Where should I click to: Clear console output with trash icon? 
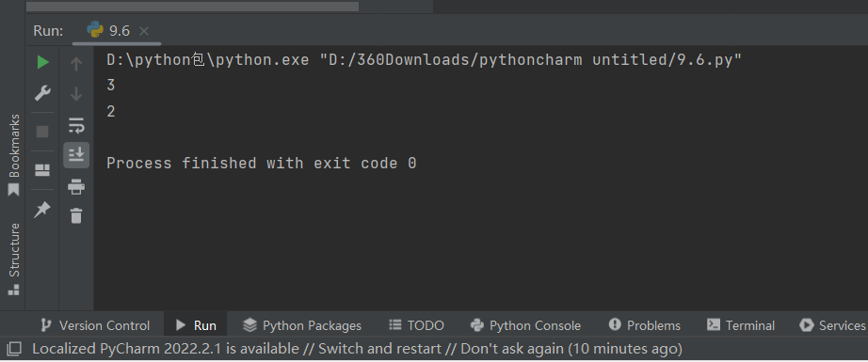[x=76, y=215]
